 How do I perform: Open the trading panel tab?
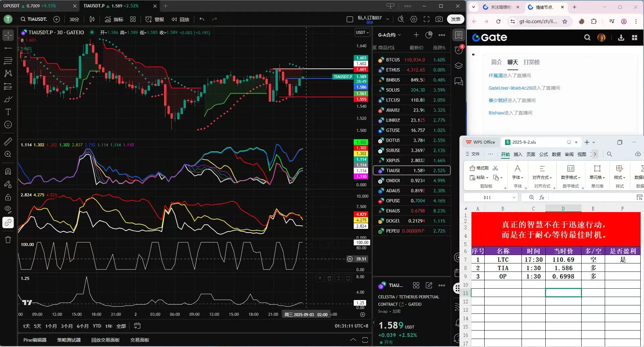tap(140, 340)
